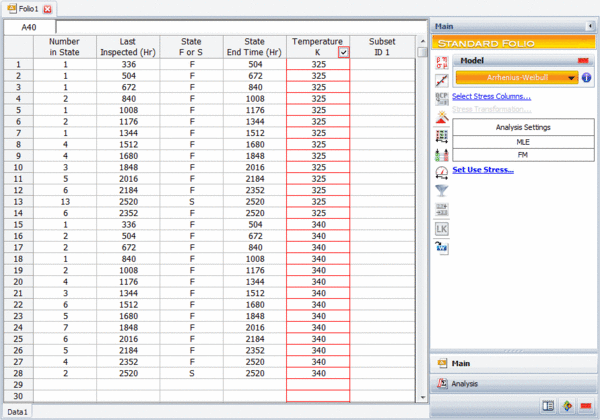The height and width of the screenshot is (420, 600).
Task: Click the Analysis Settings header
Action: point(523,127)
